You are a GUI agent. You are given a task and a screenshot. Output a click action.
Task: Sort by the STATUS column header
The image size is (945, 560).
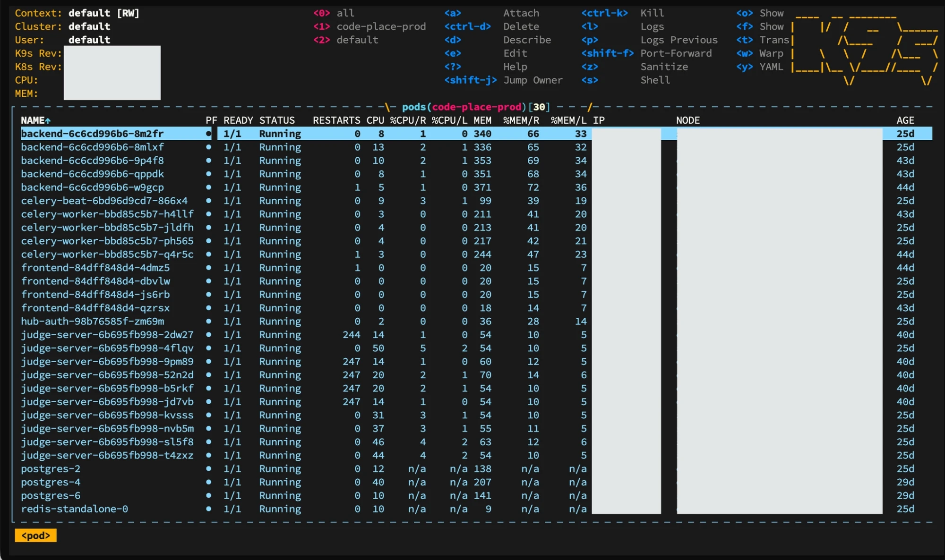point(277,120)
